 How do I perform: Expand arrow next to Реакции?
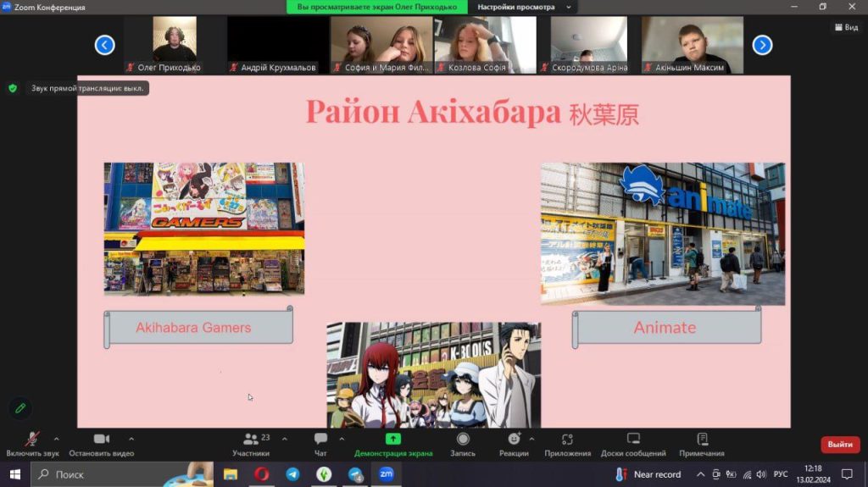(x=532, y=439)
